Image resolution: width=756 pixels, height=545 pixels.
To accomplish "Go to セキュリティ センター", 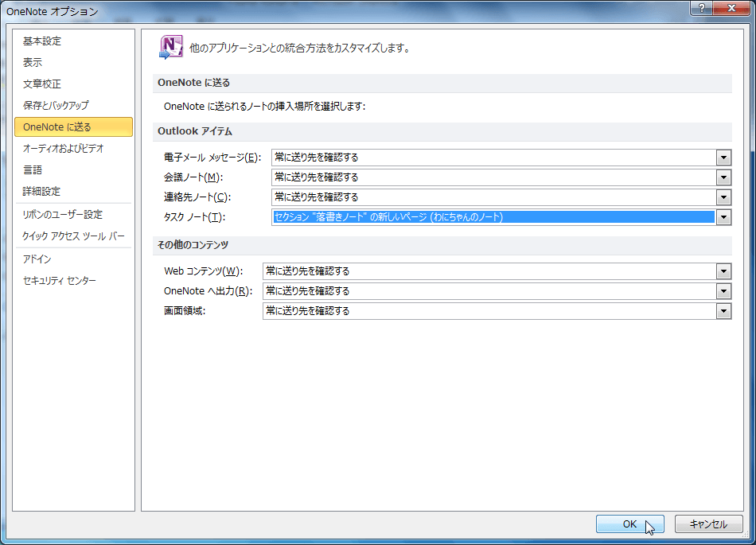I will point(60,280).
